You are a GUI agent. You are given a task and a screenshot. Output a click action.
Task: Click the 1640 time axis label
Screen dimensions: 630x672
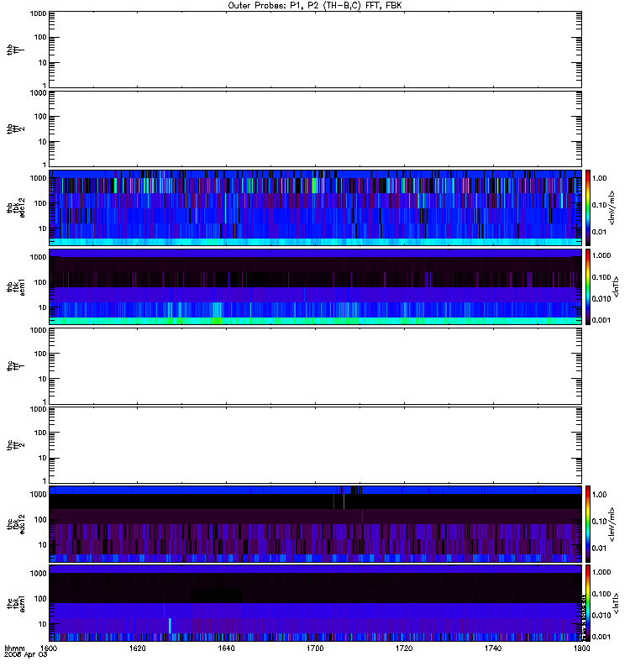click(226, 648)
